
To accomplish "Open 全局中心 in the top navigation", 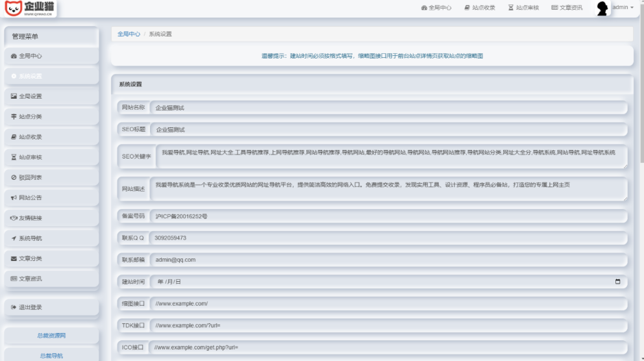I will (436, 7).
